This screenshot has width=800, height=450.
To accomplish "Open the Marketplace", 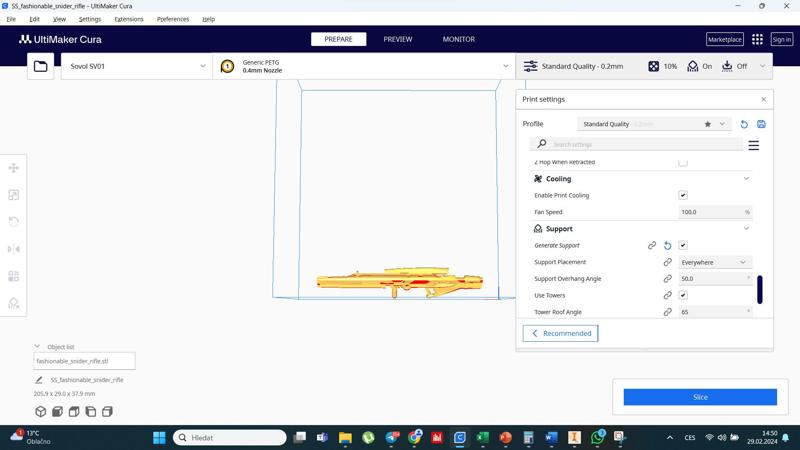I will click(724, 39).
